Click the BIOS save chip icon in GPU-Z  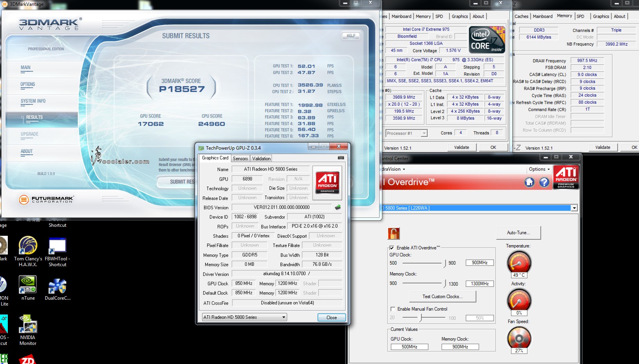tap(338, 207)
